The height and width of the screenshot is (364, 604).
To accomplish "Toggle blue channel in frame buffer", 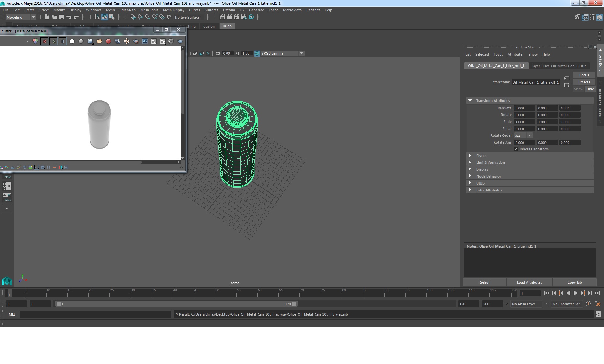I will point(63,41).
